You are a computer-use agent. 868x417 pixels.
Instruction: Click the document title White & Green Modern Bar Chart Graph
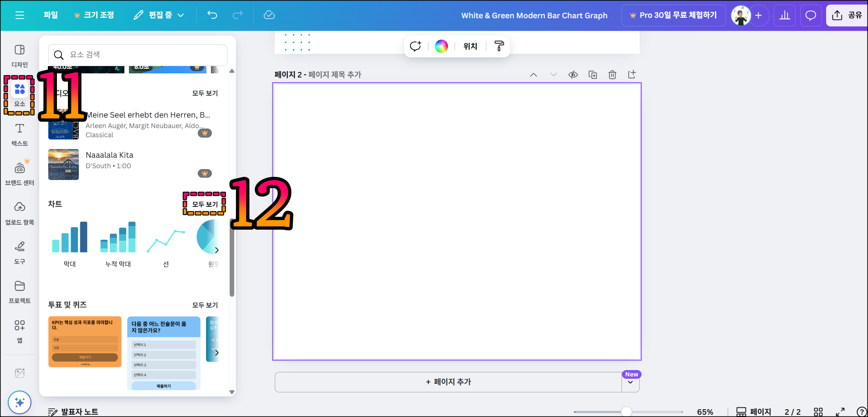point(534,15)
